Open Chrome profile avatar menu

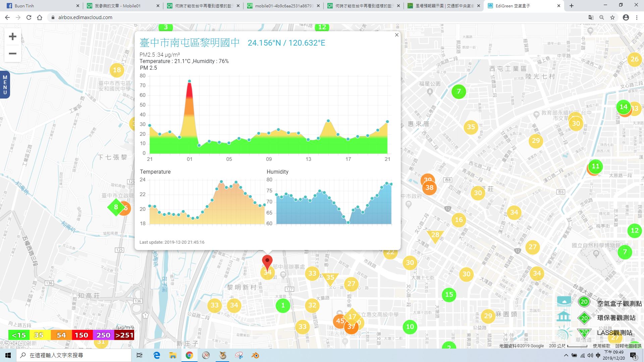coord(626,17)
